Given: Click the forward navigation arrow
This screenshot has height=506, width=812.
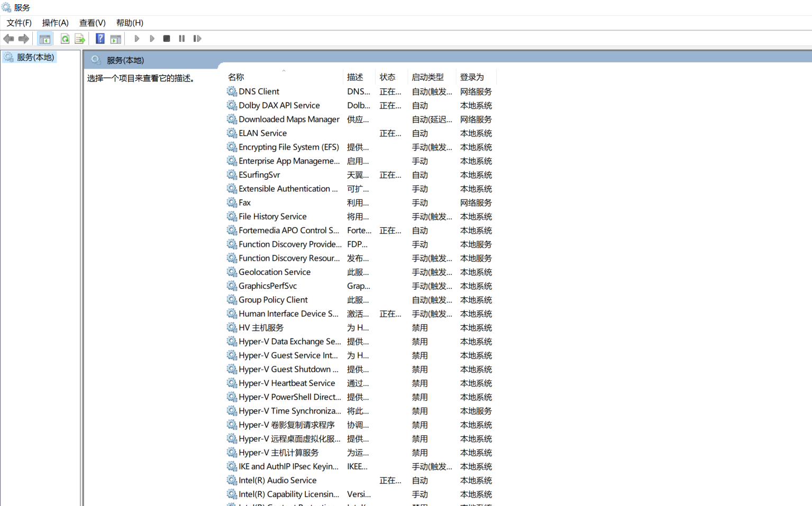Looking at the screenshot, I should coord(24,38).
